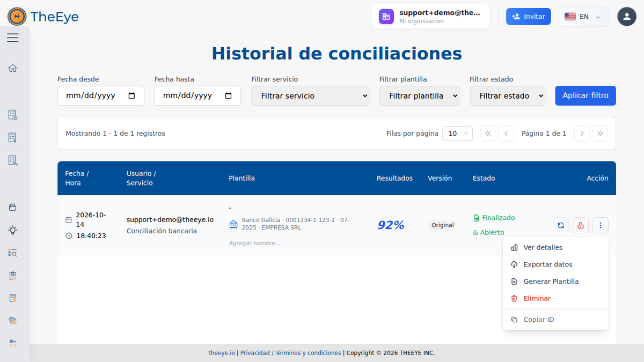The width and height of the screenshot is (644, 362).
Task: Change Filas por página value
Action: click(x=457, y=134)
